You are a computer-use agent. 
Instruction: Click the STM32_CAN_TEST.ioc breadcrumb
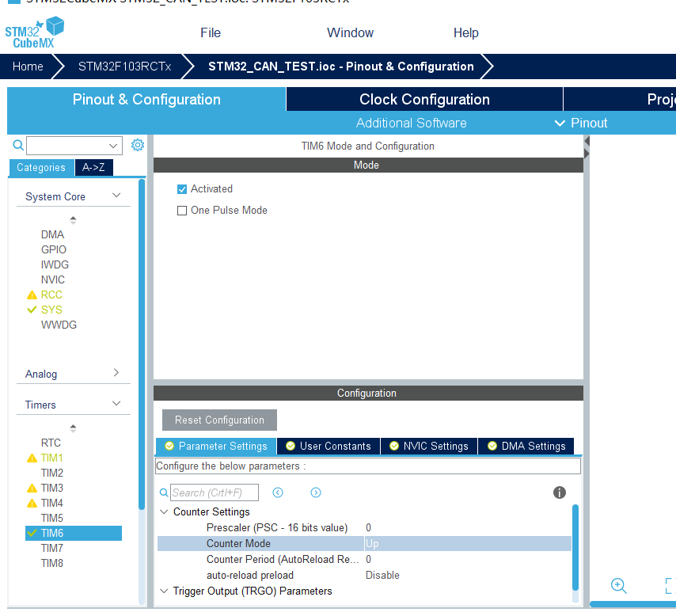coord(340,67)
